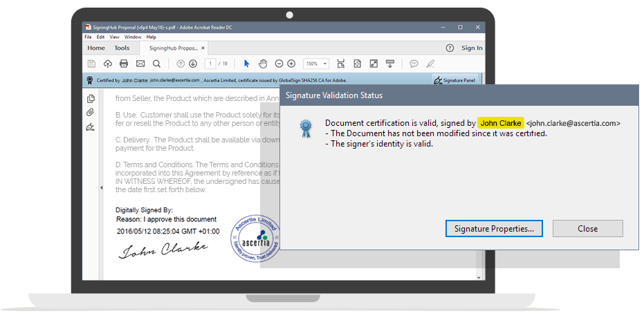Open the Window menu
Screen dimensions: 644x318
coord(133,37)
